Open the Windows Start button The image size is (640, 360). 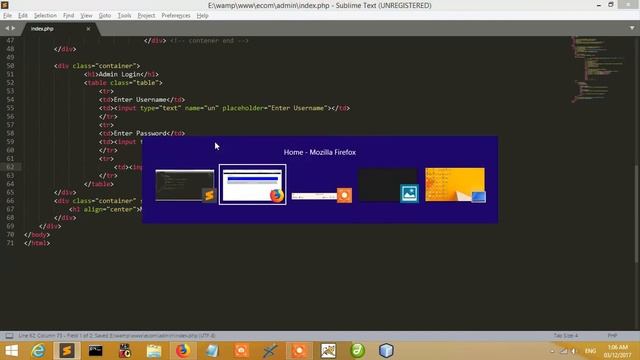[11, 351]
